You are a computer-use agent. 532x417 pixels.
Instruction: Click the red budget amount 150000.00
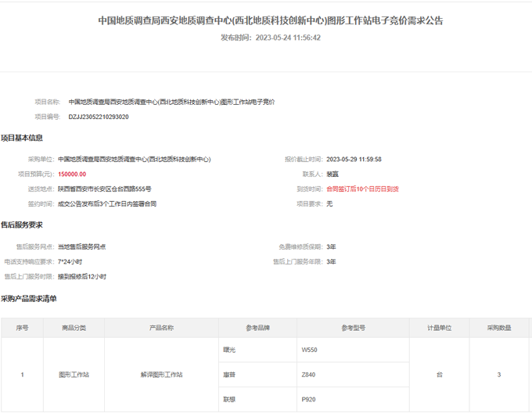click(x=72, y=174)
